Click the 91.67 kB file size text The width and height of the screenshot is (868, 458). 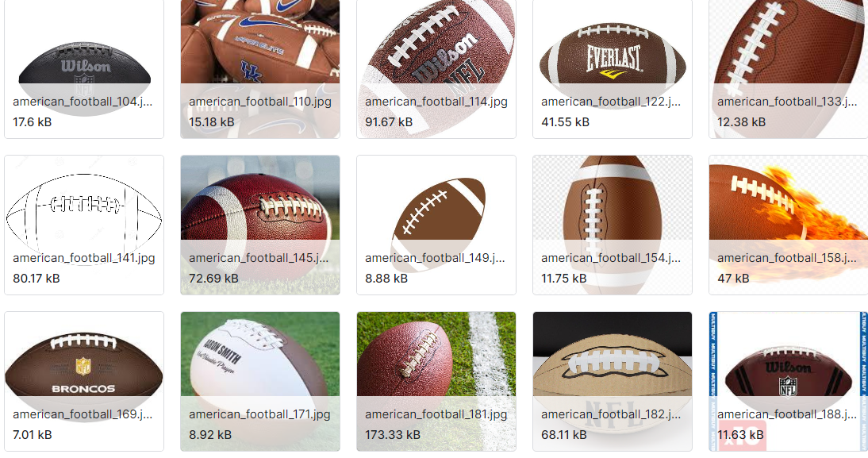pyautogui.click(x=389, y=122)
